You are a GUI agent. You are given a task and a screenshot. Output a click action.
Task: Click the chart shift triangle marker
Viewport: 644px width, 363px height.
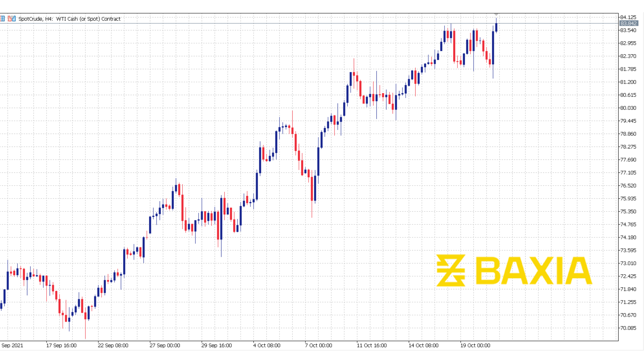pos(496,15)
